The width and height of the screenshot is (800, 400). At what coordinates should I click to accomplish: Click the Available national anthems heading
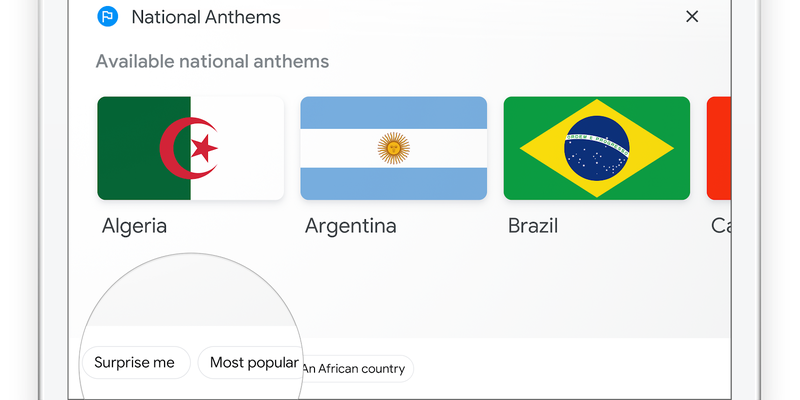point(212,62)
